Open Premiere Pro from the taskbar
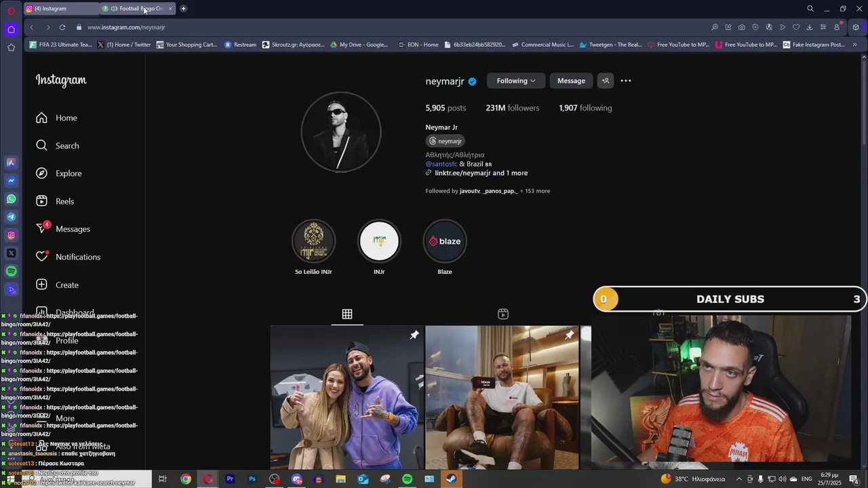Viewport: 868px width, 488px height. click(230, 479)
